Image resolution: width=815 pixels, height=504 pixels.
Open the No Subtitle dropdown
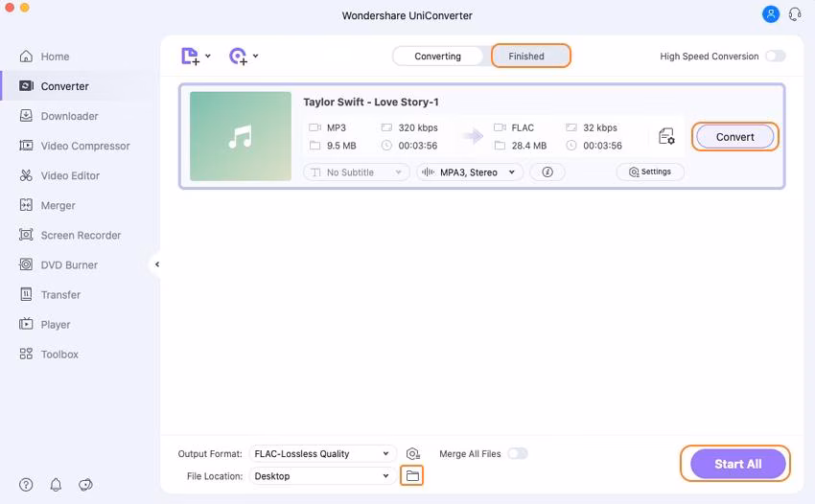[x=356, y=172]
